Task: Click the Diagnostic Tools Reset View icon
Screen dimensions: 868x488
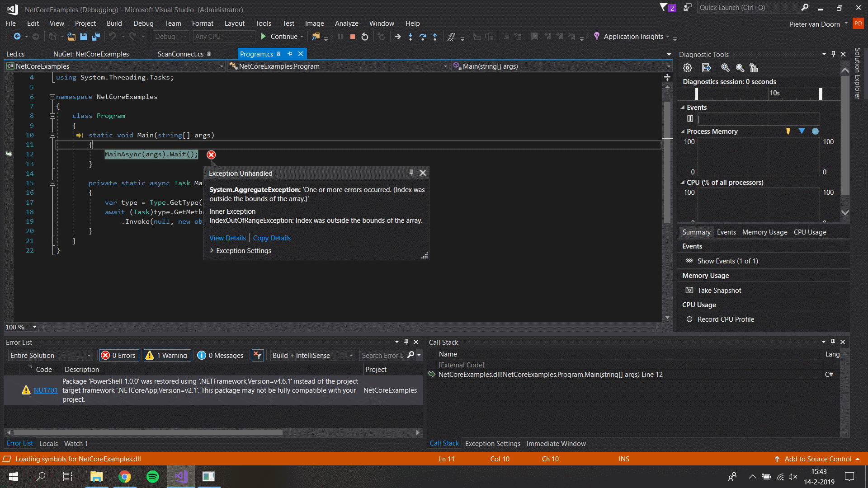Action: click(754, 68)
